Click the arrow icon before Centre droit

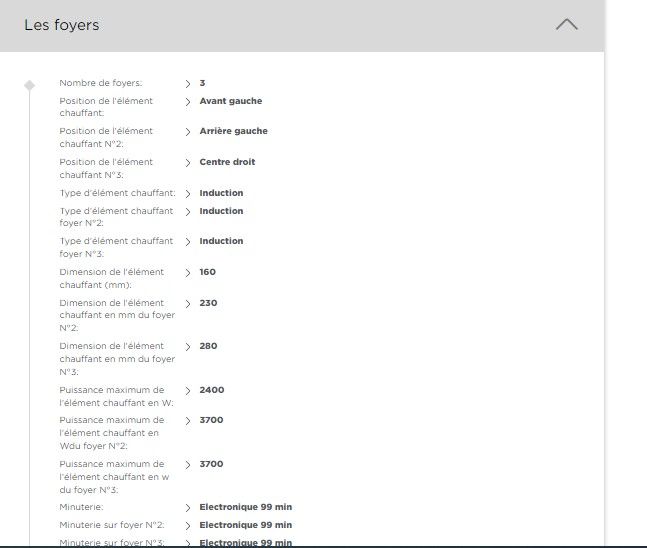click(x=188, y=162)
